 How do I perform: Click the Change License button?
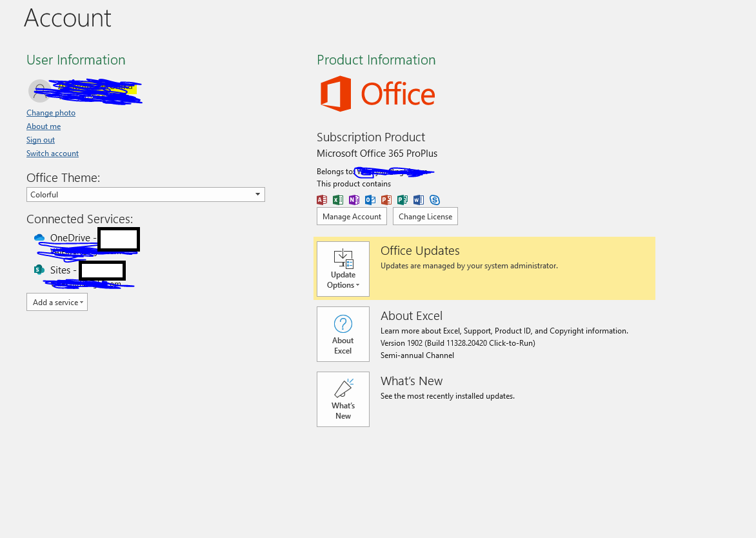(x=425, y=217)
